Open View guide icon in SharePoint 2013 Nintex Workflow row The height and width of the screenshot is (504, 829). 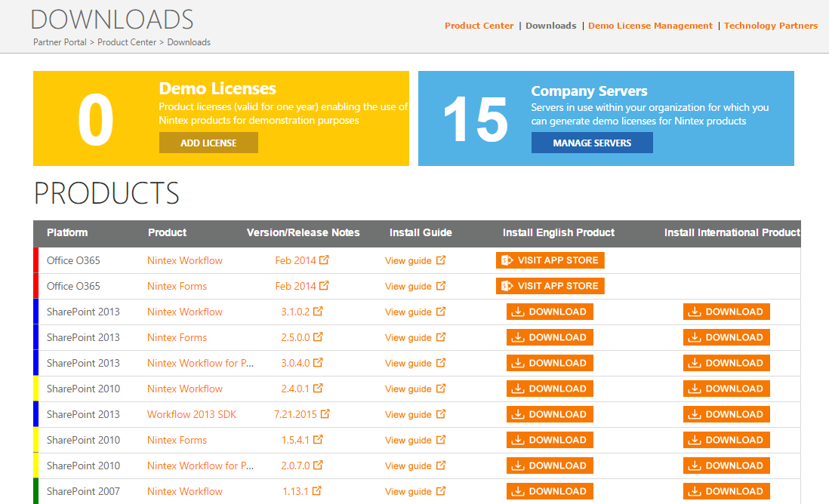(x=441, y=311)
